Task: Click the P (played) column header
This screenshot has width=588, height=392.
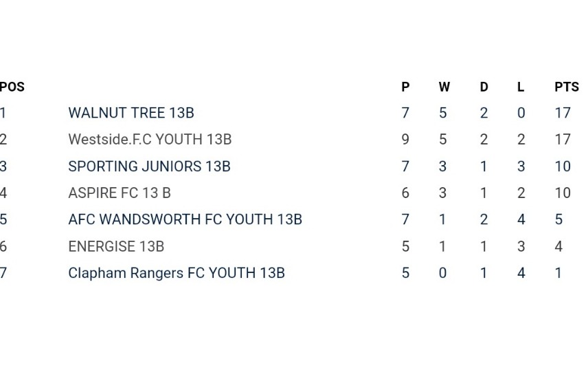Action: coord(405,87)
